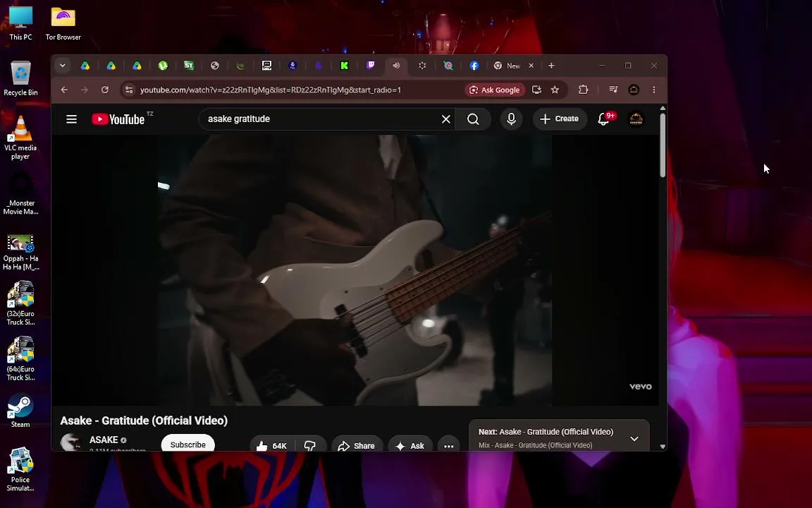Switch to the New tab

(508, 66)
